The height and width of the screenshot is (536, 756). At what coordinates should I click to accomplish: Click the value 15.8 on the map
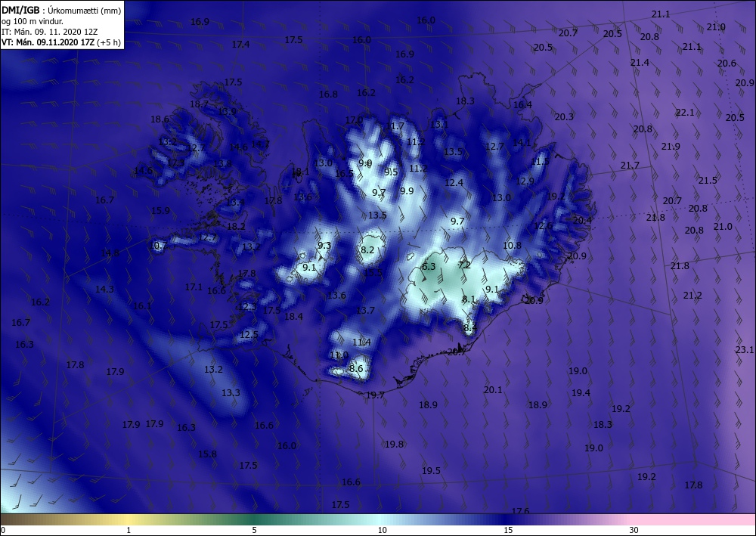207,454
